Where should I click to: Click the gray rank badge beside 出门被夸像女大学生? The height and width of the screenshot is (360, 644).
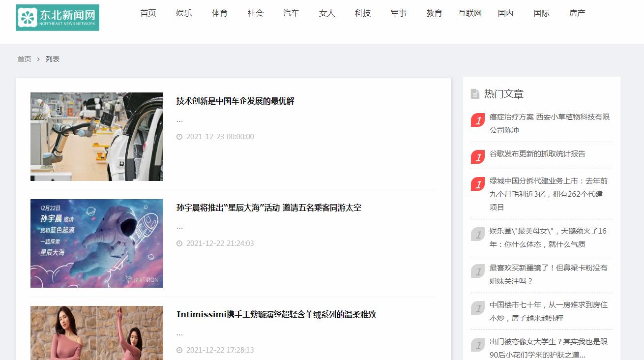[x=478, y=345]
